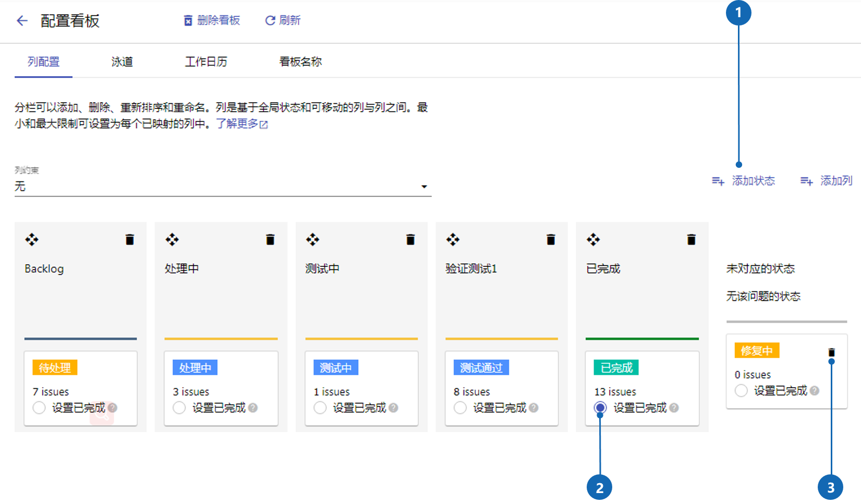Click the 验证测试1 column title
This screenshot has width=861, height=504.
(471, 269)
